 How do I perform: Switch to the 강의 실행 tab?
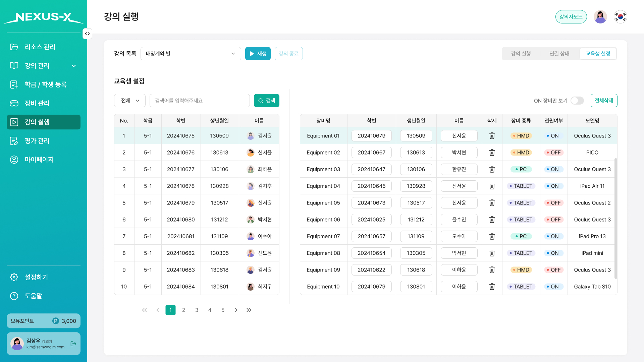pyautogui.click(x=521, y=54)
